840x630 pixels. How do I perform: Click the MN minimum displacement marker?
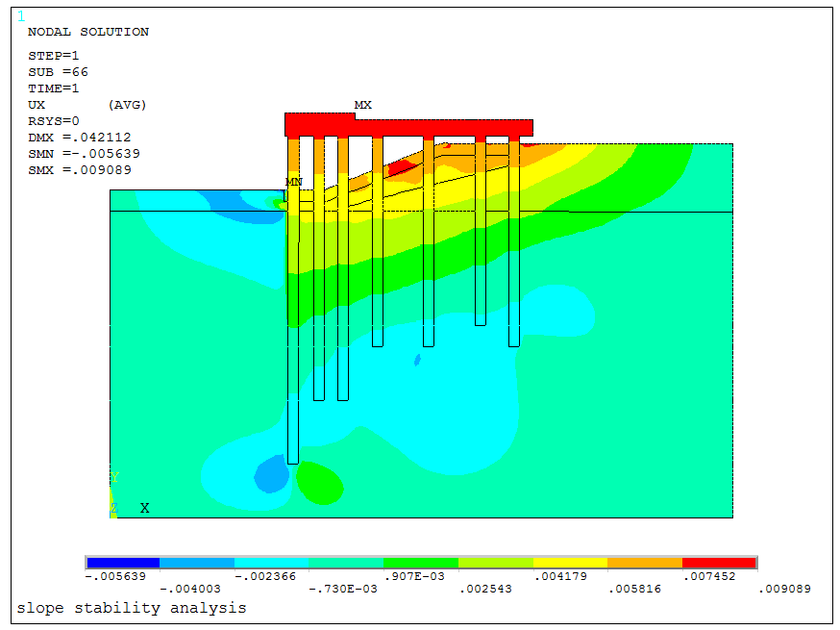[293, 182]
